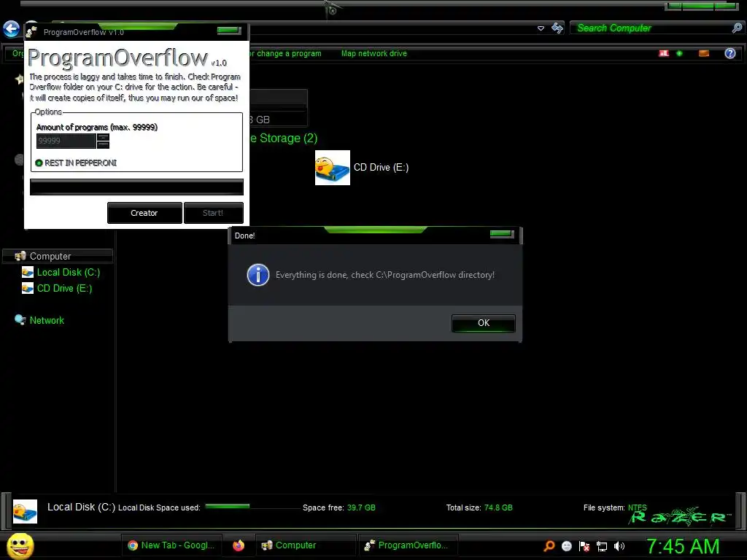The width and height of the screenshot is (747, 560).
Task: Click the orange preview pane icon
Action: coord(704,53)
